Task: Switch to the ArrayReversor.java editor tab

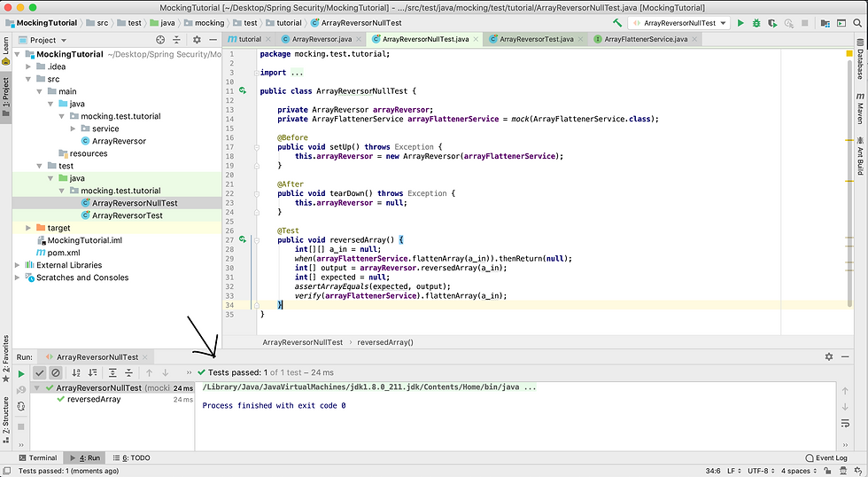Action: point(321,39)
